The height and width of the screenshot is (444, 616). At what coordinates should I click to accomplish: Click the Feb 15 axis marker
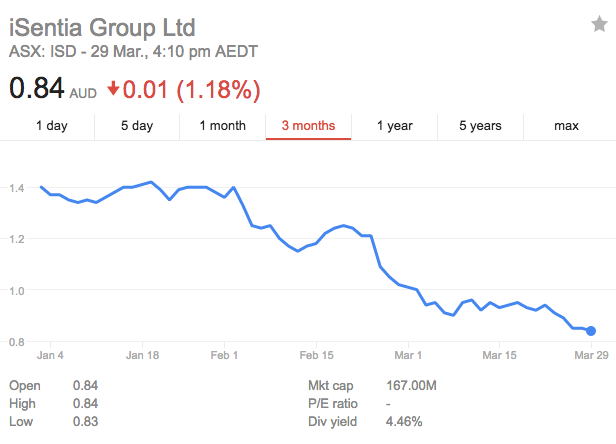316,355
